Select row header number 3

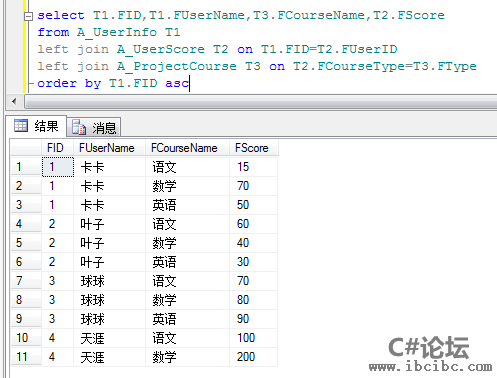pyautogui.click(x=26, y=205)
